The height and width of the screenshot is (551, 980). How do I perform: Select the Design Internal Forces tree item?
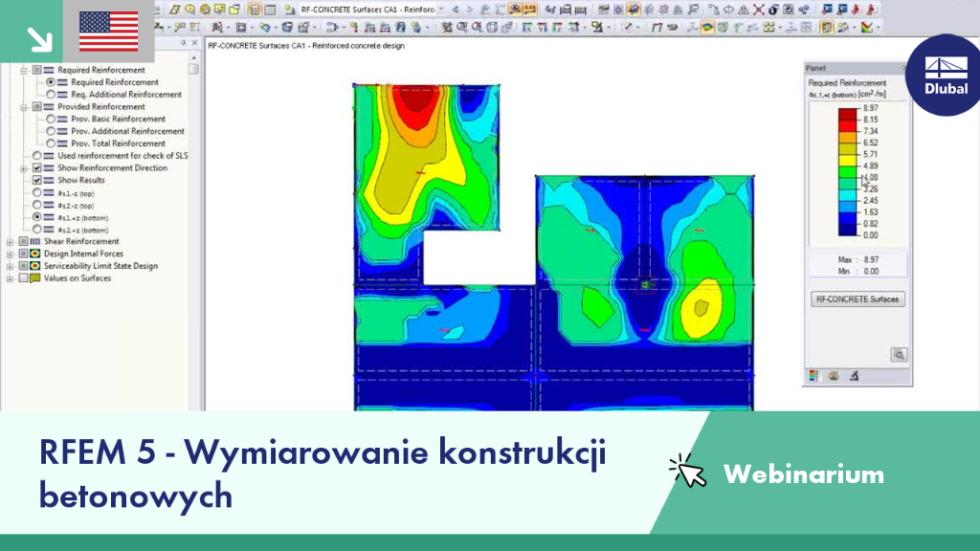[x=83, y=253]
